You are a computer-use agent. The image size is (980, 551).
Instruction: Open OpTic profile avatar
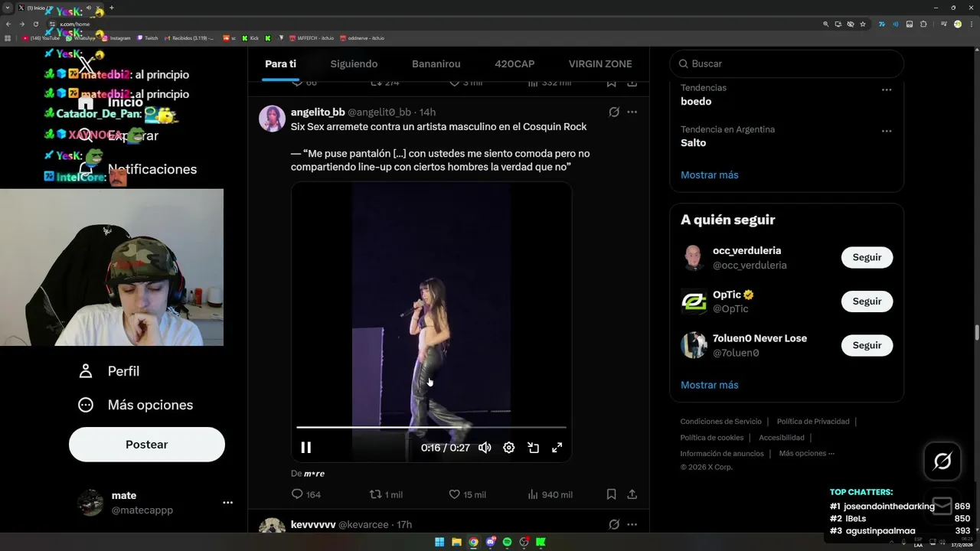pyautogui.click(x=694, y=302)
